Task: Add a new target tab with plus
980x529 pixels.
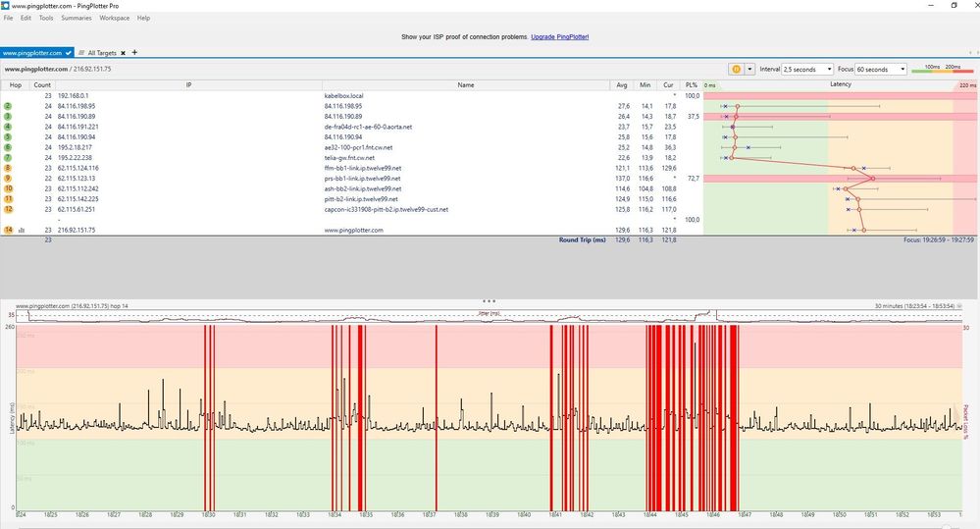Action: click(x=135, y=52)
